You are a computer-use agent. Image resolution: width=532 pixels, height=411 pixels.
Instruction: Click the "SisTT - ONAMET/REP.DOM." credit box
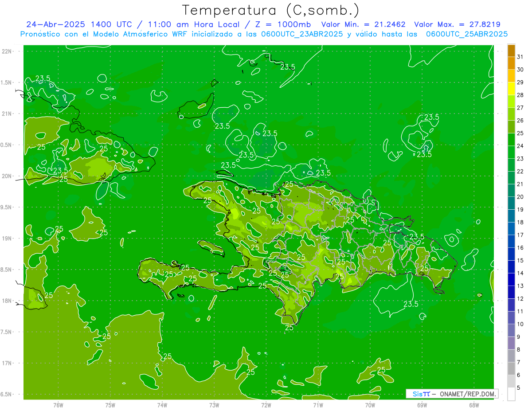click(x=452, y=394)
